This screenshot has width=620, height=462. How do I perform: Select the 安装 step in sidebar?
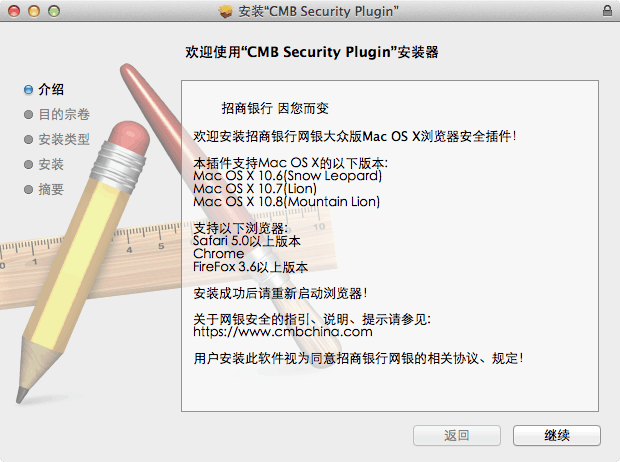pos(51,164)
